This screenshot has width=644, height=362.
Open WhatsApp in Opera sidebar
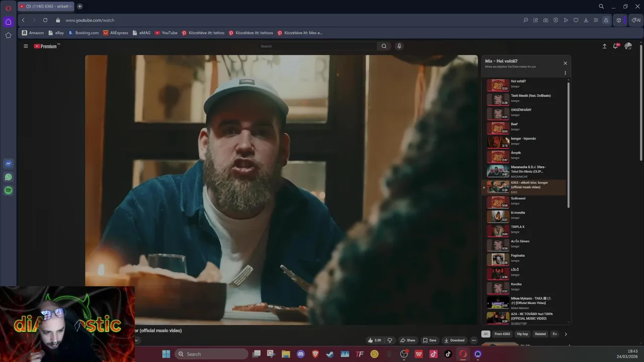[8, 177]
